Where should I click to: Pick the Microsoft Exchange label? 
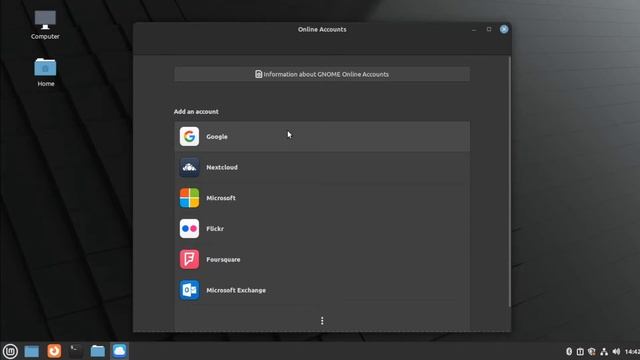tap(236, 290)
